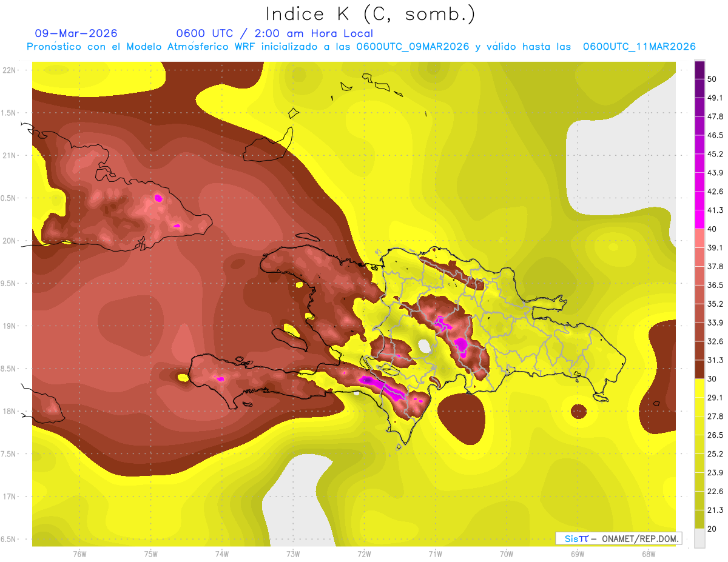The width and height of the screenshot is (728, 562).
Task: Click the legend value "46.5"
Action: pos(714,135)
